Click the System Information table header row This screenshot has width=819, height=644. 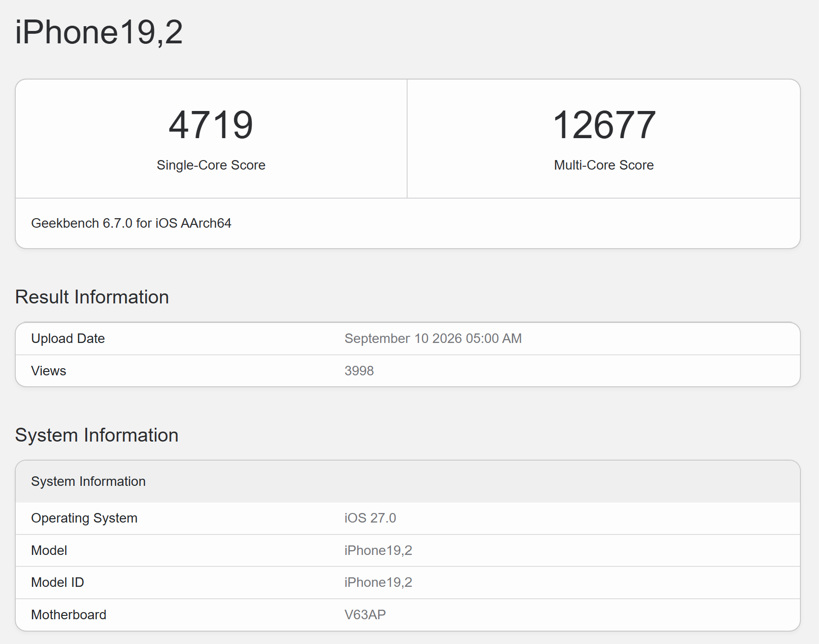[408, 482]
